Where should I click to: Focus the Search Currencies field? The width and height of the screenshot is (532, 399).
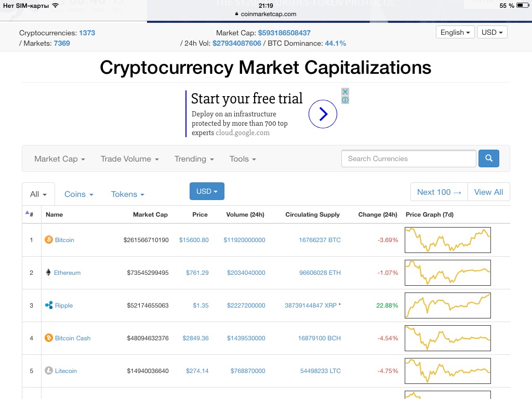(x=409, y=158)
